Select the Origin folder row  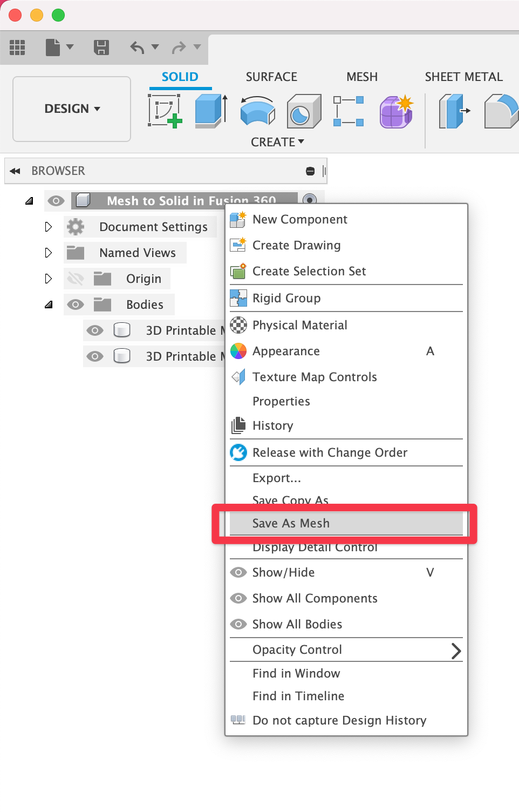pos(117,279)
